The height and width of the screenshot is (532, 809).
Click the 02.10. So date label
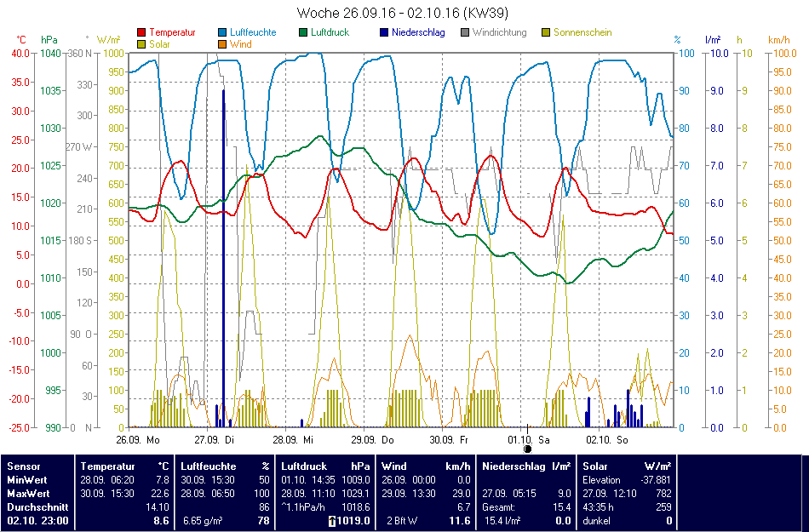[x=606, y=440]
